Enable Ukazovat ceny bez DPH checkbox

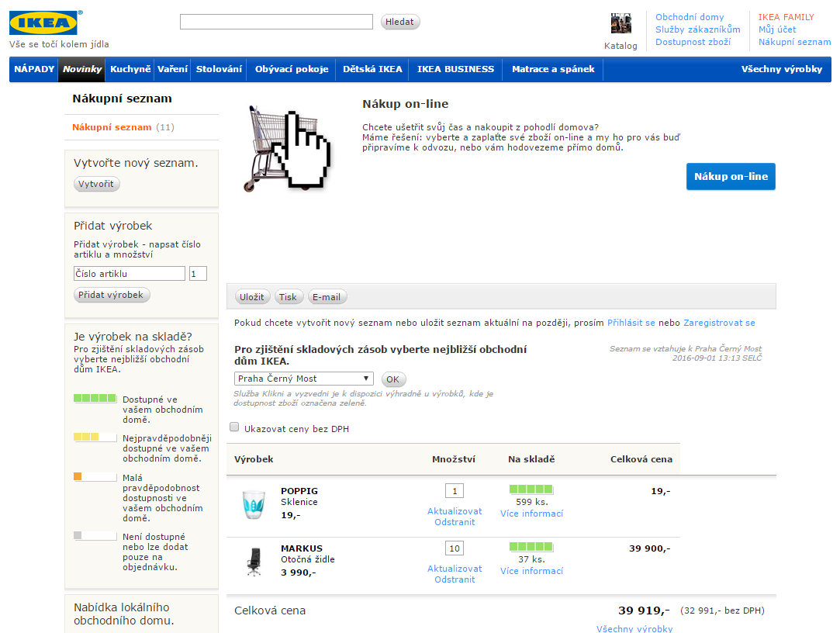coord(234,427)
